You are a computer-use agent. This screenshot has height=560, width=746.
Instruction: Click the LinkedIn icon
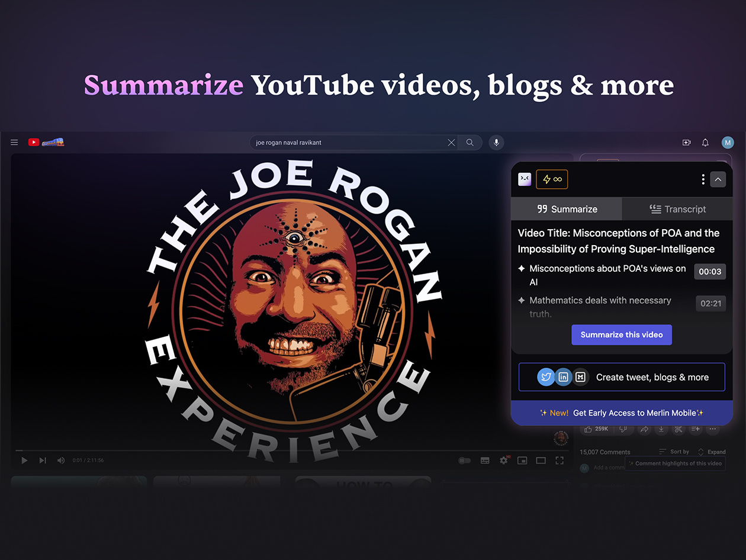pos(563,377)
